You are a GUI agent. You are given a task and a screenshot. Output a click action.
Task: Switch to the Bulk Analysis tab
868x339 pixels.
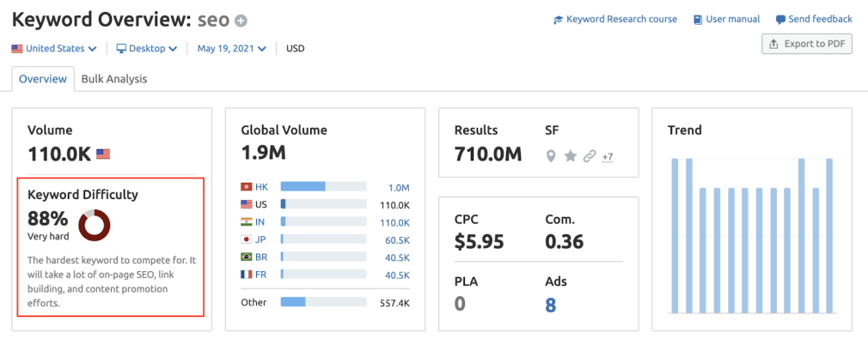(x=114, y=79)
